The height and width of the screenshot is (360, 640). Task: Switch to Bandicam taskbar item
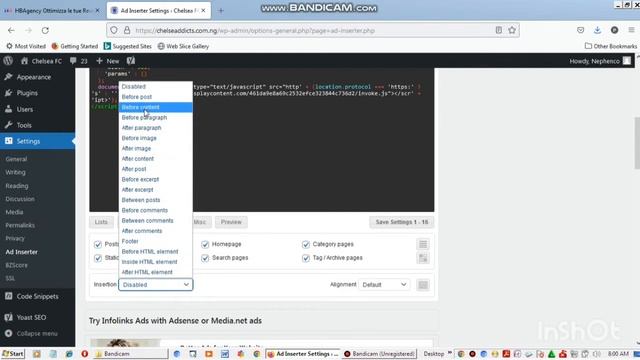coord(131,353)
